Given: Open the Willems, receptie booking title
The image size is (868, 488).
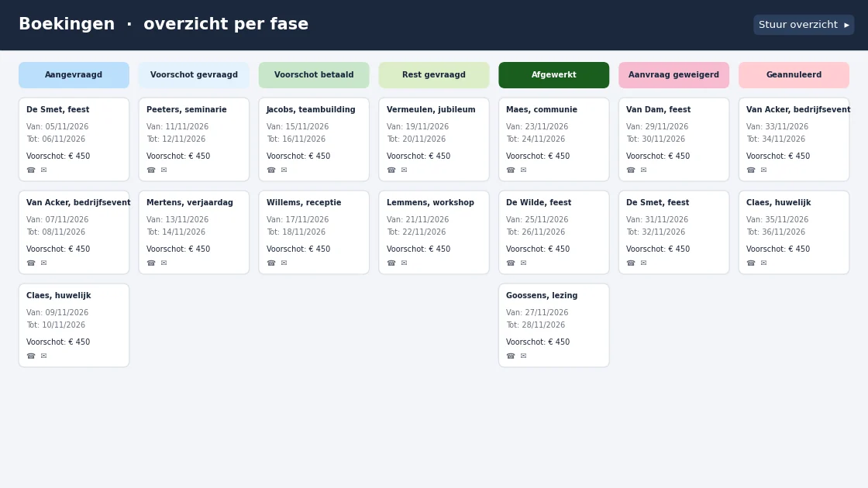Looking at the screenshot, I should (304, 202).
